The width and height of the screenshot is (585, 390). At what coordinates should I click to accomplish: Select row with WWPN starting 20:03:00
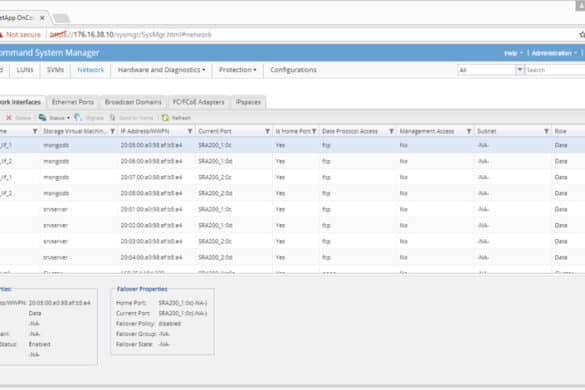292,241
